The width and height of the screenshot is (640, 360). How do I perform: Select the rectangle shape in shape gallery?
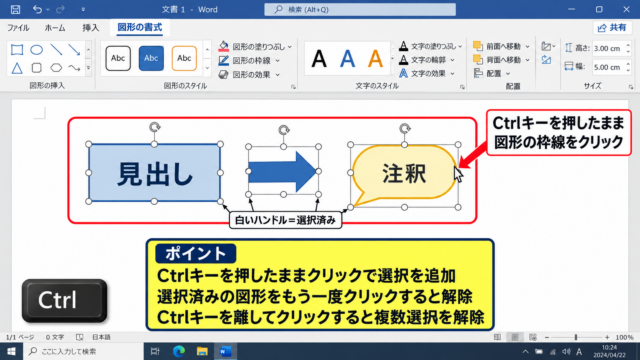[17, 50]
